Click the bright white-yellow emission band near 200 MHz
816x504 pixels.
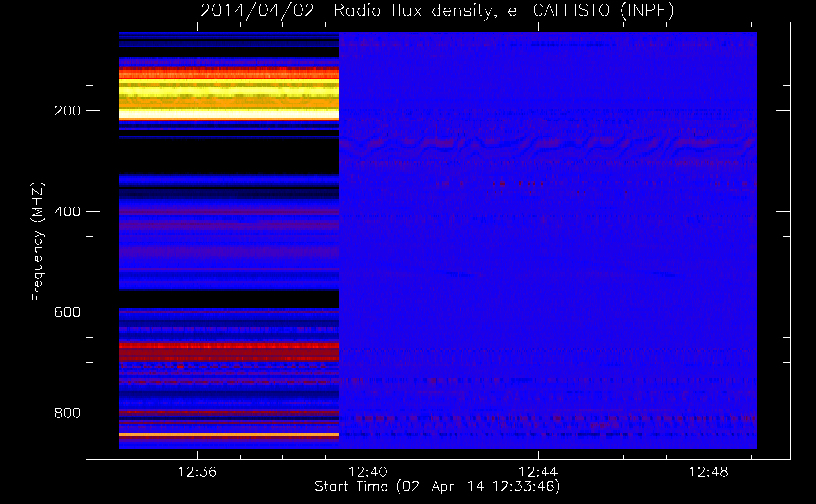click(228, 114)
